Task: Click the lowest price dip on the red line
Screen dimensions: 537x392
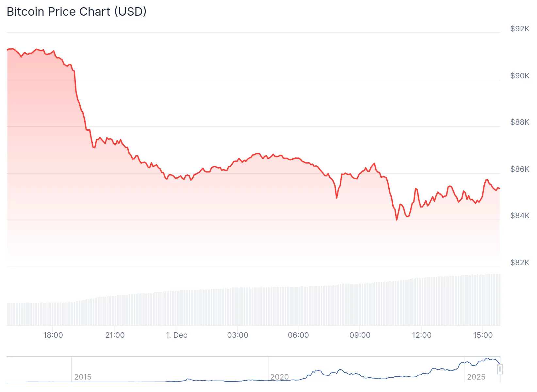Action: (397, 220)
